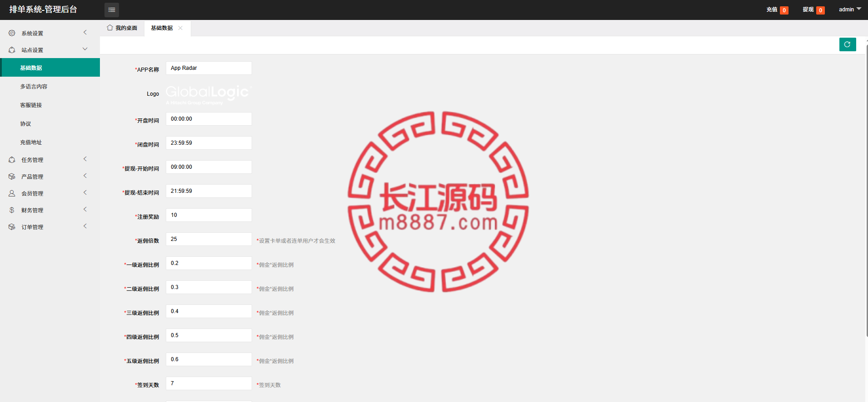Click the 订单管理 sidebar label
Image resolution: width=868 pixels, height=402 pixels.
pyautogui.click(x=32, y=227)
